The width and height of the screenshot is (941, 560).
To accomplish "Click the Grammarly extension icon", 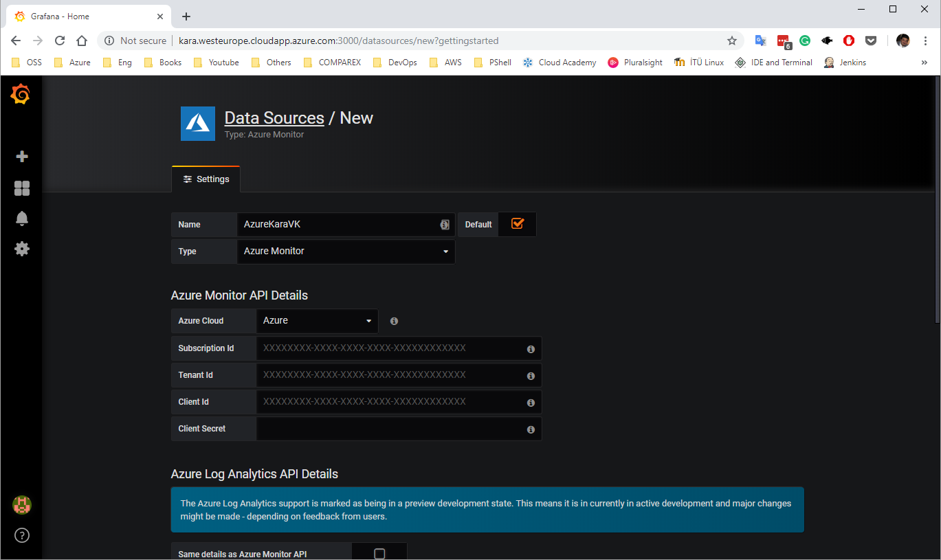I will pos(805,41).
